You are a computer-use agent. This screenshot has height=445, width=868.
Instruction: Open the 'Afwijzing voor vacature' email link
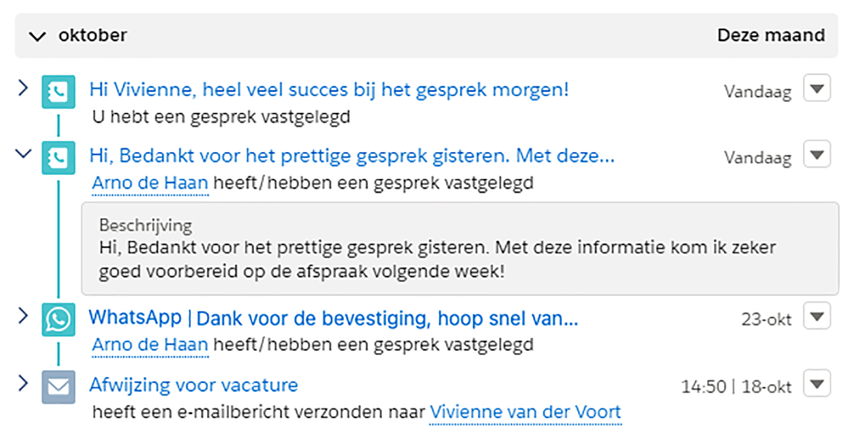point(194,385)
